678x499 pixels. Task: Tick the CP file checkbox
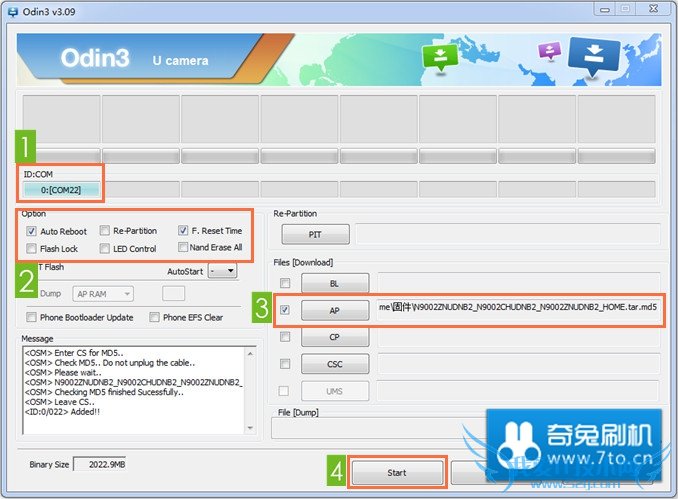285,336
